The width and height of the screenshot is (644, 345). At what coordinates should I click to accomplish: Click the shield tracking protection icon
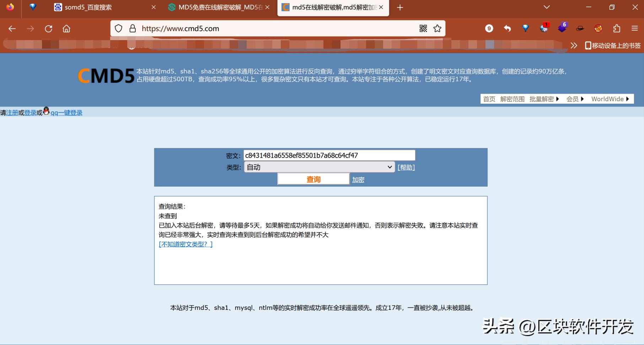tap(119, 28)
